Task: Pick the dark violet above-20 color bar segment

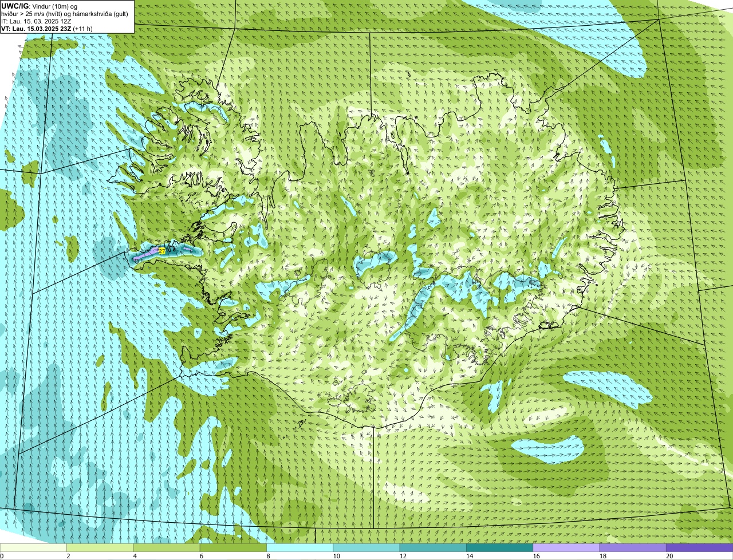Action: click(x=700, y=547)
